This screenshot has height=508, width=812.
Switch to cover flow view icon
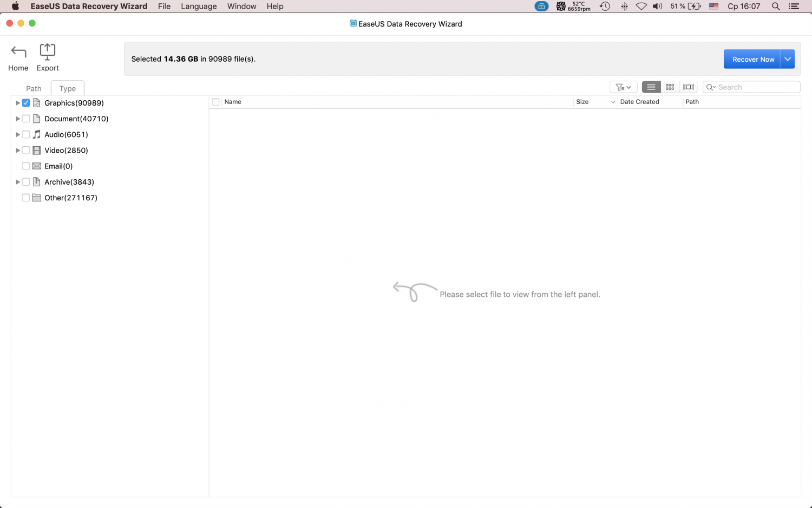click(688, 87)
